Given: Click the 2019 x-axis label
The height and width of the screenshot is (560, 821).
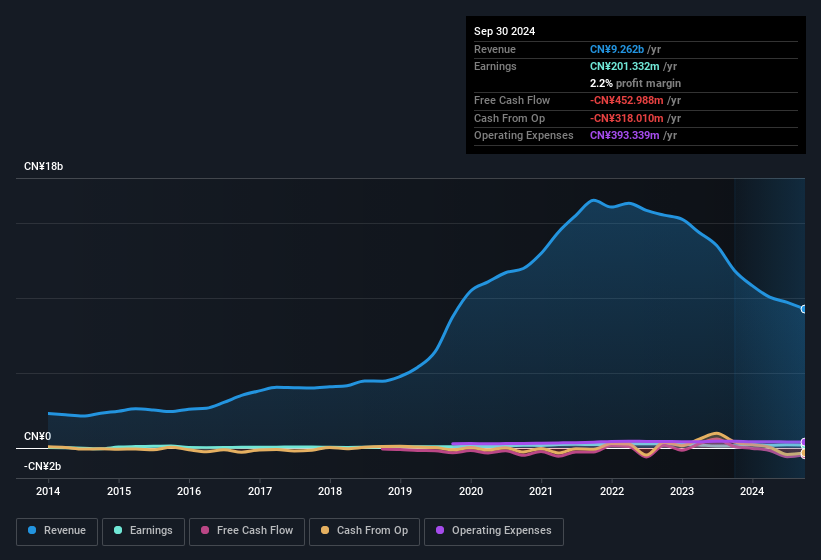Looking at the screenshot, I should pyautogui.click(x=400, y=491).
